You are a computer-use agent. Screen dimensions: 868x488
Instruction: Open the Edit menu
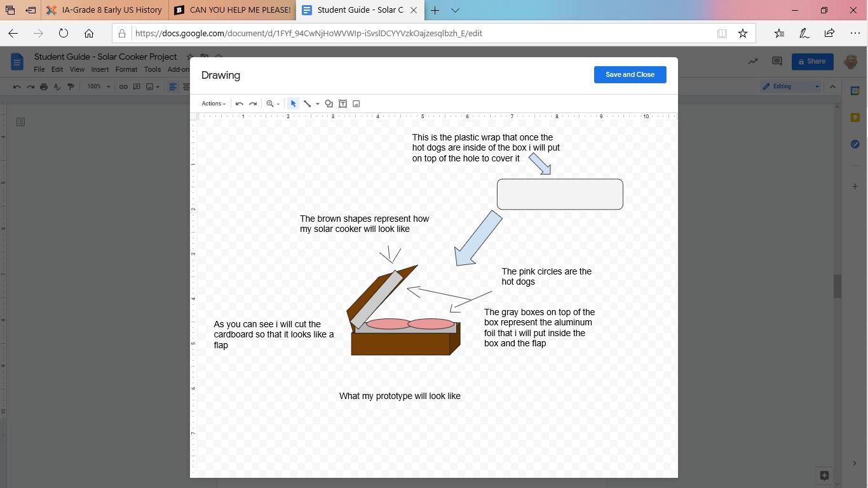[57, 69]
